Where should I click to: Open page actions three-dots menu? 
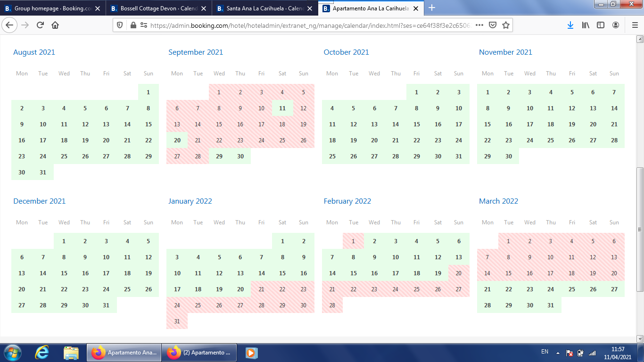coord(479,25)
